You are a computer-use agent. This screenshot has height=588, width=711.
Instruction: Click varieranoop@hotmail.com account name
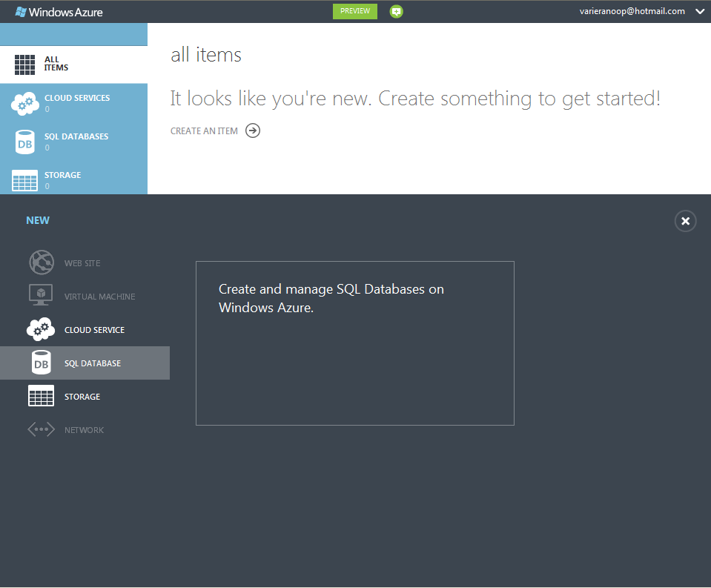[x=632, y=11]
